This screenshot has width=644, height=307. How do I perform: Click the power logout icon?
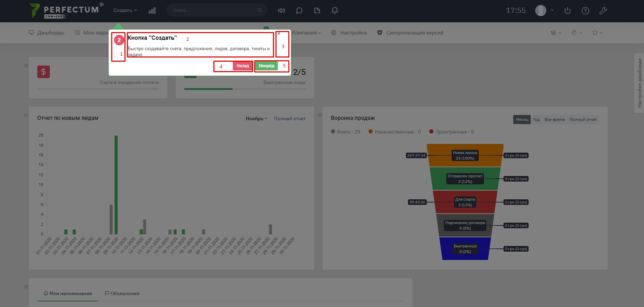pos(568,10)
